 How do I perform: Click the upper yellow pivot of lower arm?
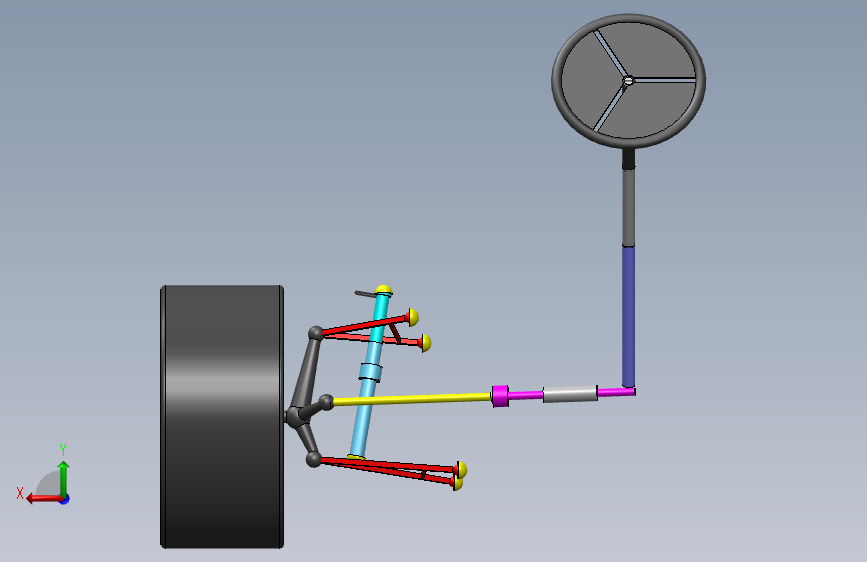461,470
